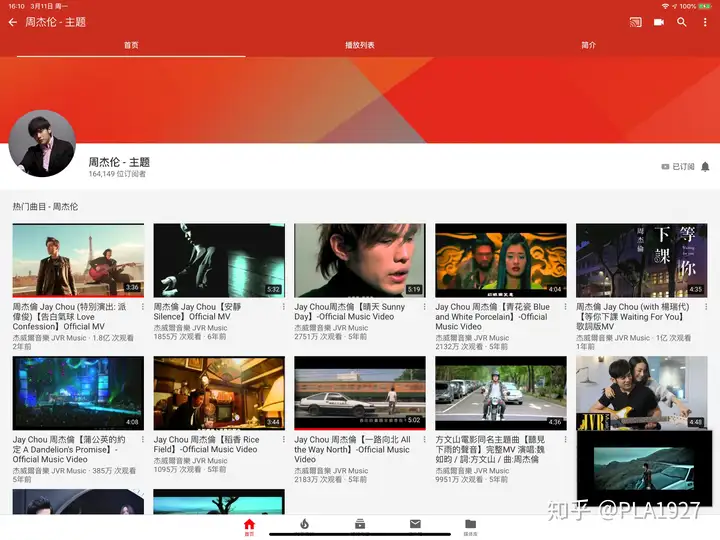This screenshot has height=540, width=720.
Task: Play the Love Confession thumbnail with Eiffel Tower
Action: pos(78,260)
